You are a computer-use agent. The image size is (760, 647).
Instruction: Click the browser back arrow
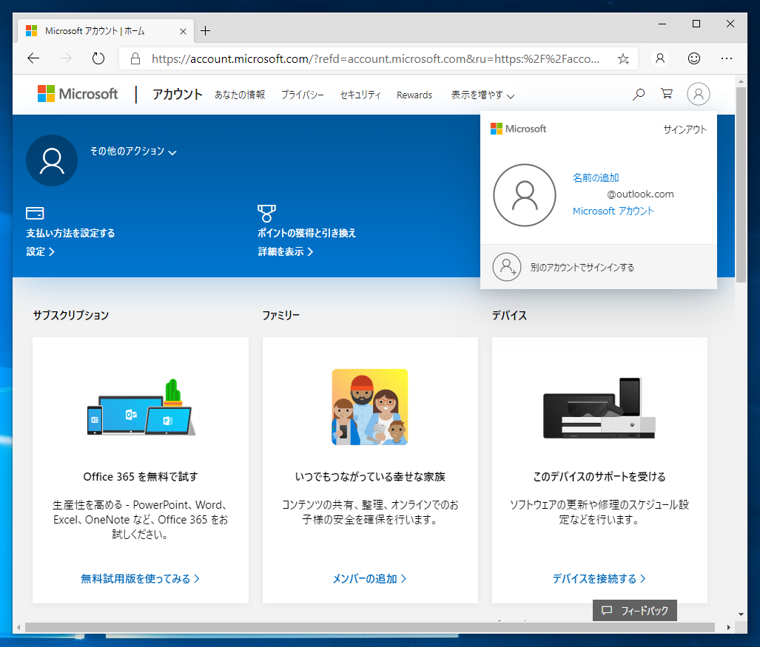pyautogui.click(x=33, y=59)
